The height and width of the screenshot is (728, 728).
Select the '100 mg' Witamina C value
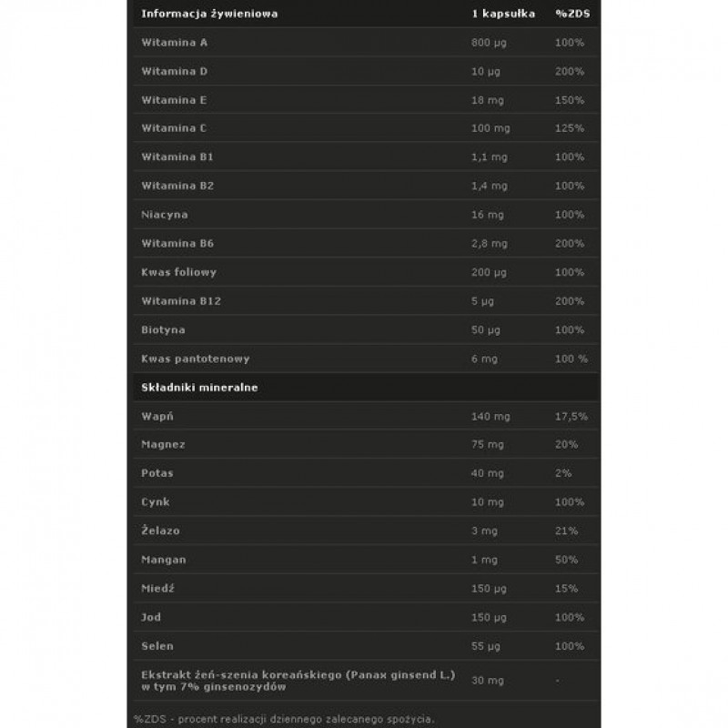(x=490, y=128)
